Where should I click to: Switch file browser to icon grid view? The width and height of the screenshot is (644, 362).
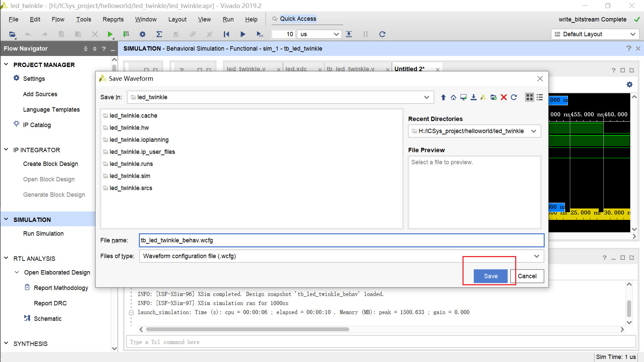529,97
